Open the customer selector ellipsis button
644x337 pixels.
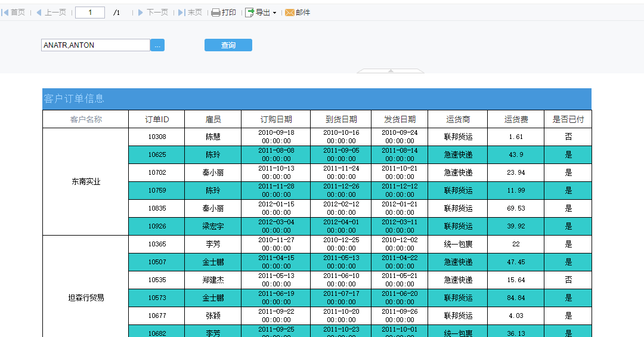pos(157,45)
